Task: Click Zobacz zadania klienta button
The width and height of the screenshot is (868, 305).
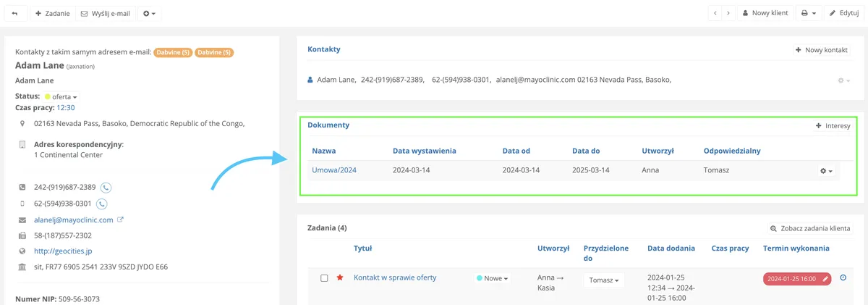Action: pyautogui.click(x=810, y=228)
